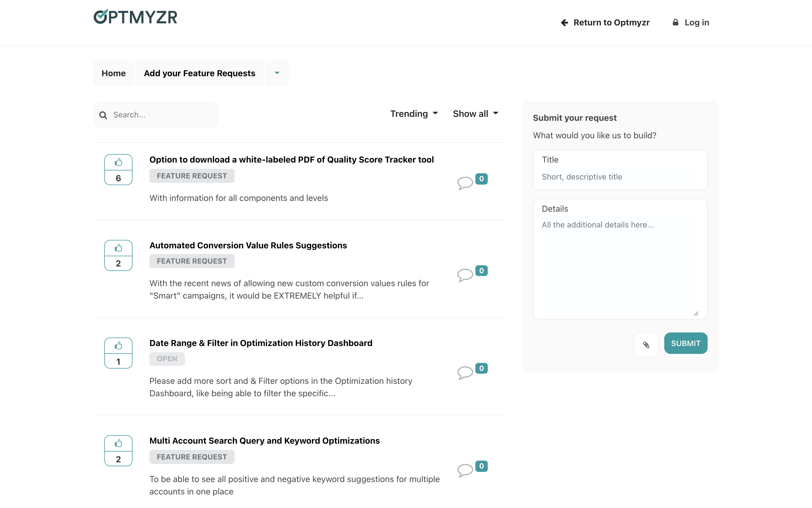This screenshot has width=812, height=508.
Task: Click Return to Optmyzr link
Action: (605, 23)
